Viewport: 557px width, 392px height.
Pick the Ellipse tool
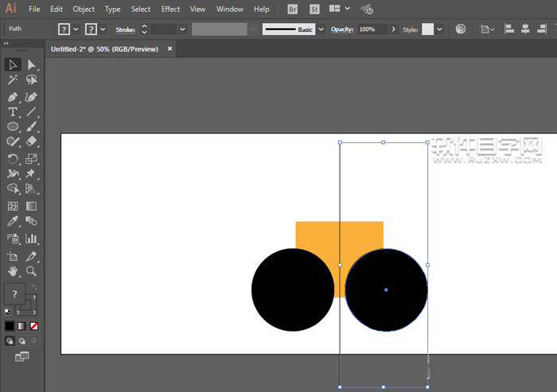point(13,127)
